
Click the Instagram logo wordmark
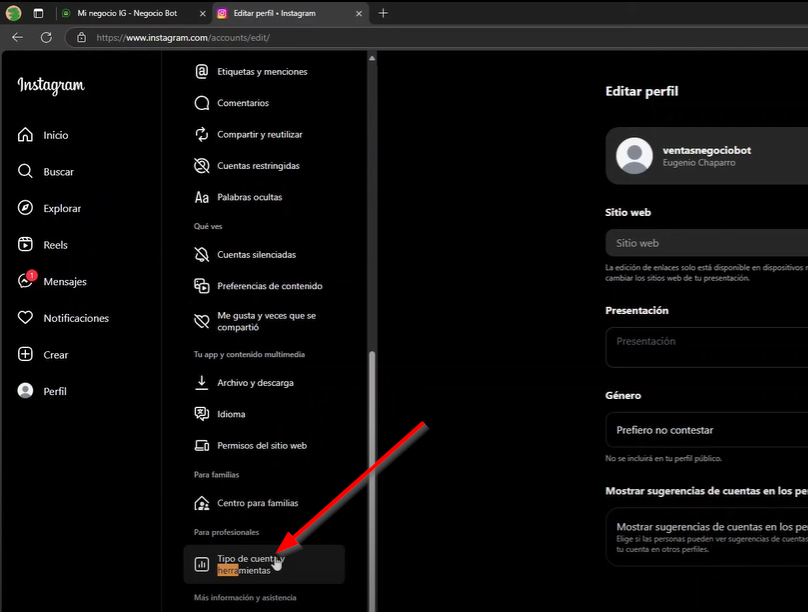tap(51, 85)
